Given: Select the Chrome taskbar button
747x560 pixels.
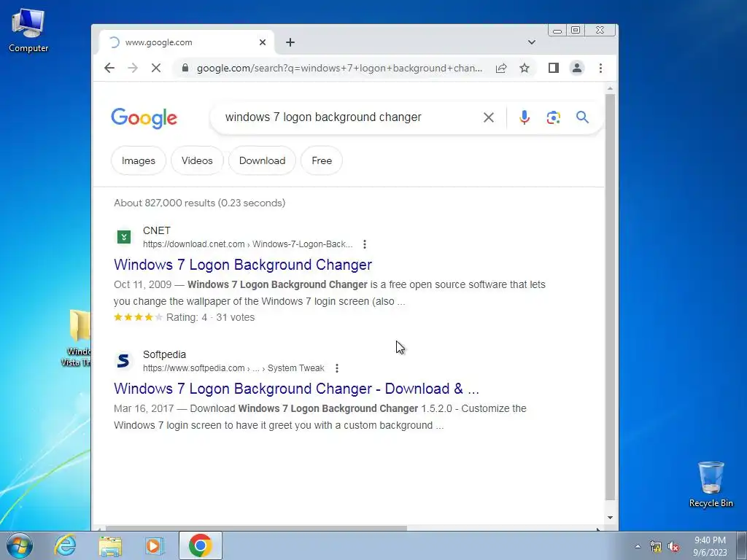Looking at the screenshot, I should (x=201, y=545).
